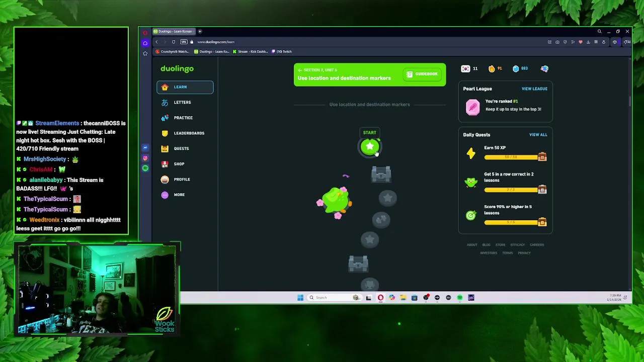Click the first locked treasure chest
The height and width of the screenshot is (362, 644).
point(381,174)
